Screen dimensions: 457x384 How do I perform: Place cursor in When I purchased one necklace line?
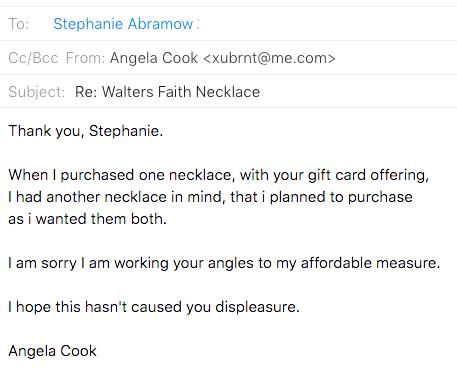219,175
